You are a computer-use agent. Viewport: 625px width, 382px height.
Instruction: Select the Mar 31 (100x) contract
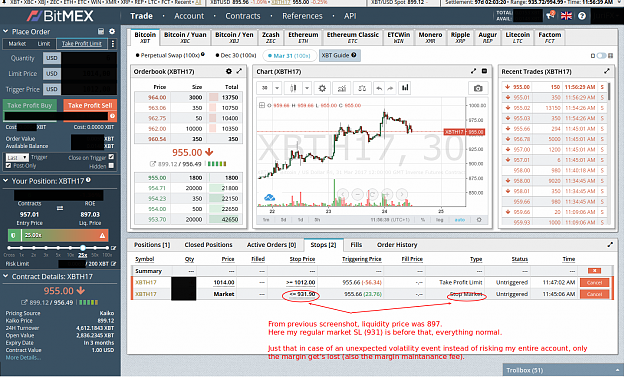289,56
